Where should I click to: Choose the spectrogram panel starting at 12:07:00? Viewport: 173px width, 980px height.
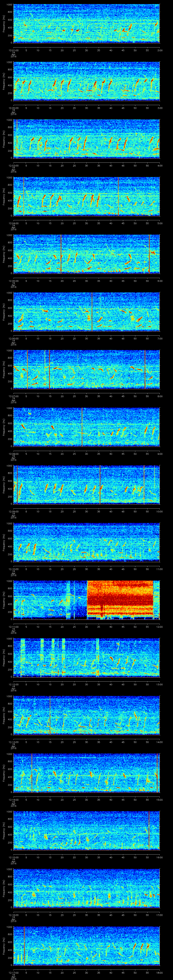pos(87,369)
